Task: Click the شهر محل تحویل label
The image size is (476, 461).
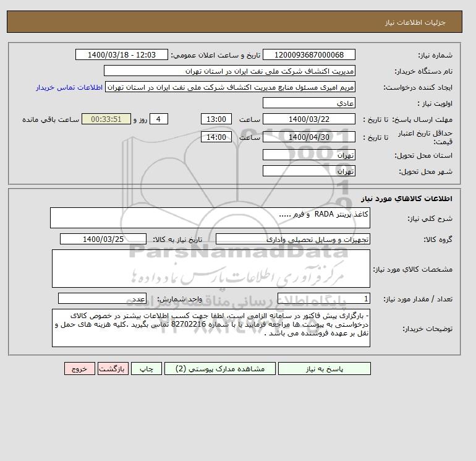Action: tap(425, 171)
